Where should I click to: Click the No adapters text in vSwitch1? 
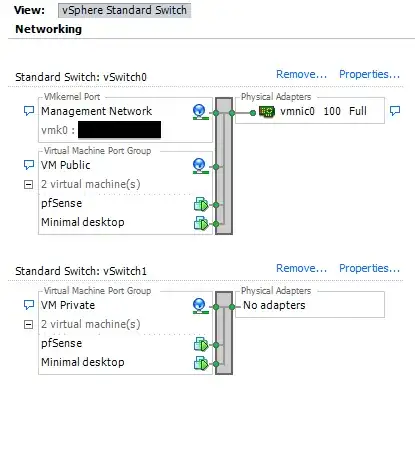pyautogui.click(x=274, y=305)
